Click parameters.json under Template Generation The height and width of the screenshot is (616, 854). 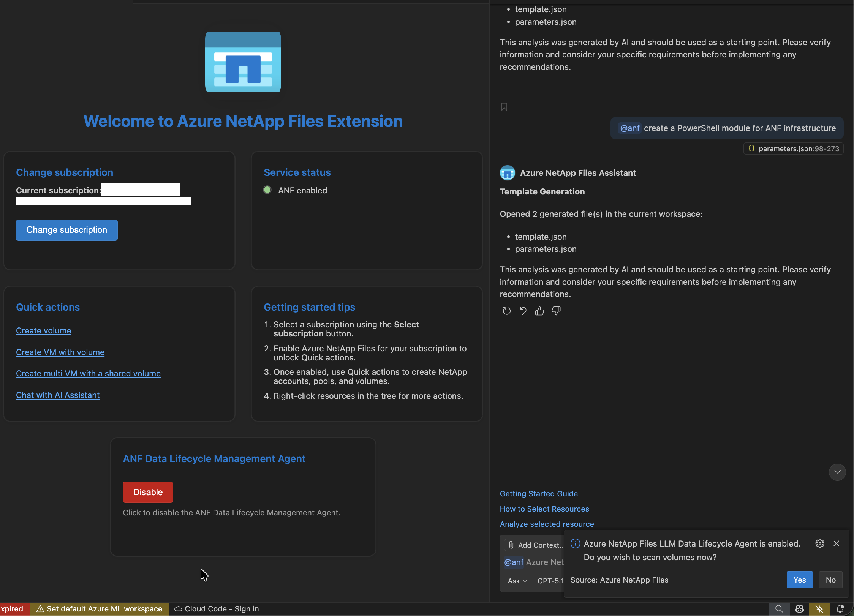(x=546, y=249)
